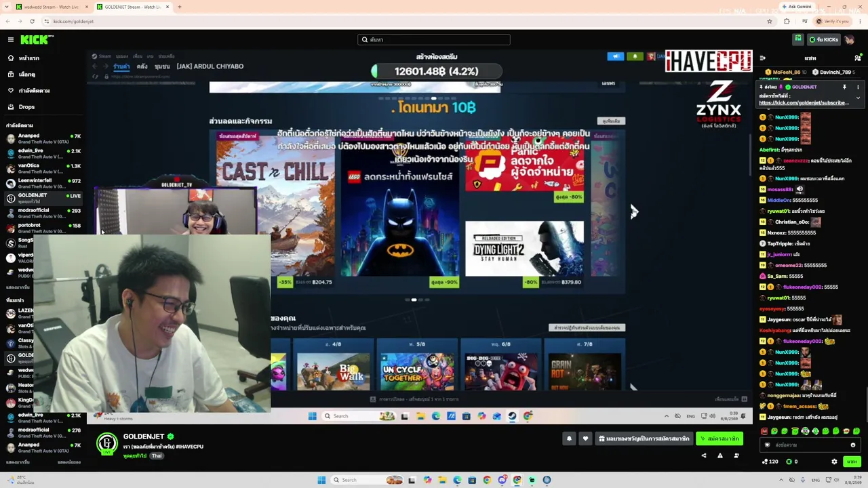Click the GOLDENJET channel name under the video
This screenshot has height=488, width=868.
click(x=144, y=436)
